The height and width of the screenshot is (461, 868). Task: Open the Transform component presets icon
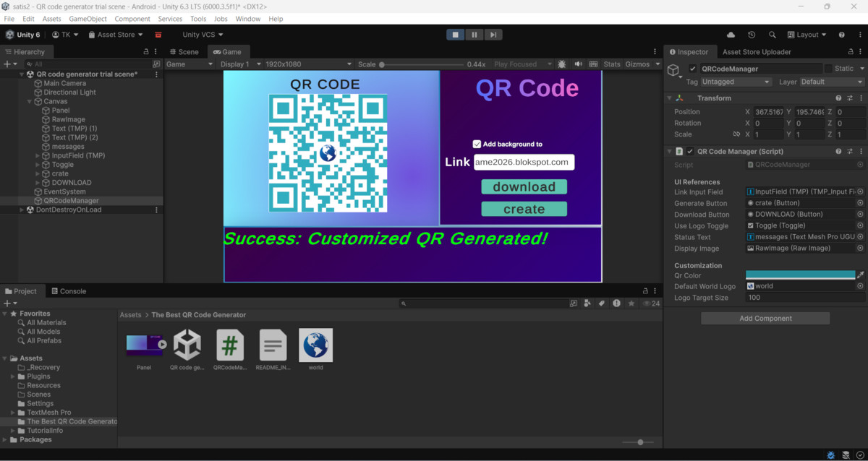click(850, 98)
